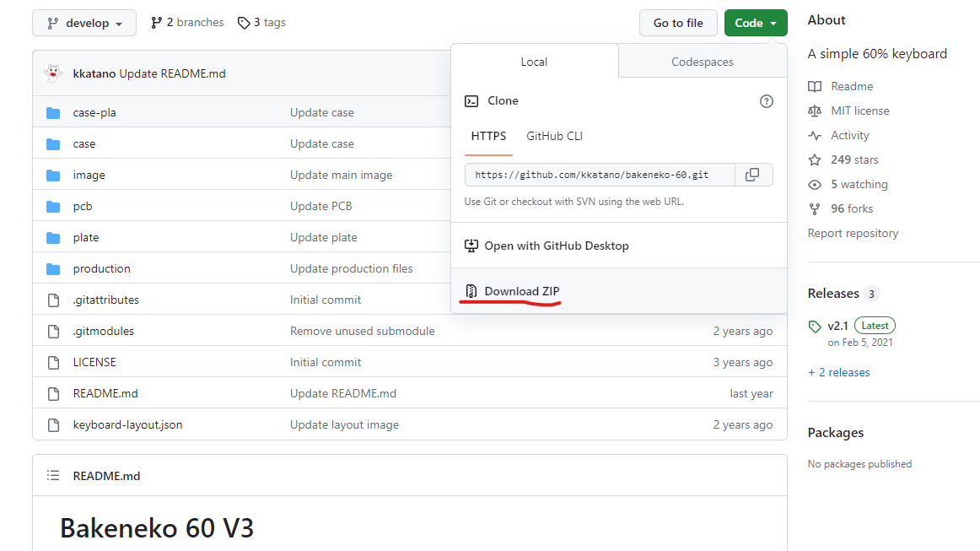The width and height of the screenshot is (980, 551).
Task: View the 3 tags link
Action: pos(261,23)
